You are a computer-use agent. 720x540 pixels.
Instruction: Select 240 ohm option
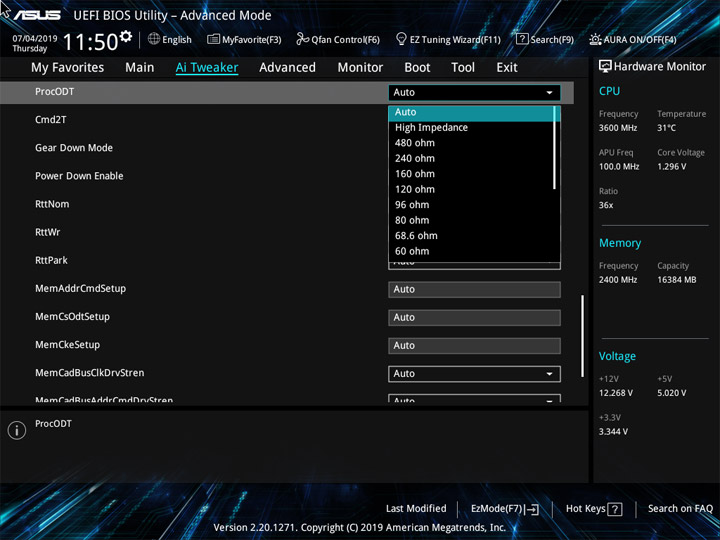click(471, 158)
